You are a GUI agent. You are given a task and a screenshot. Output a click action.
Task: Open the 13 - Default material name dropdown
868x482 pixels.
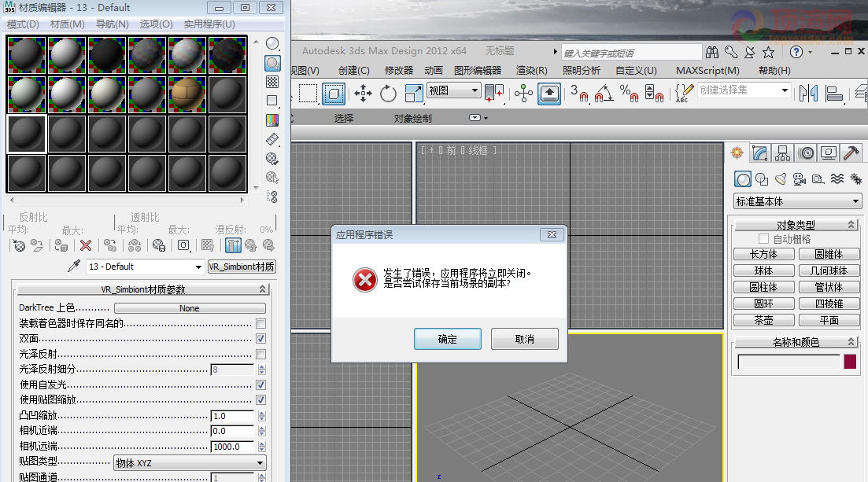click(198, 267)
